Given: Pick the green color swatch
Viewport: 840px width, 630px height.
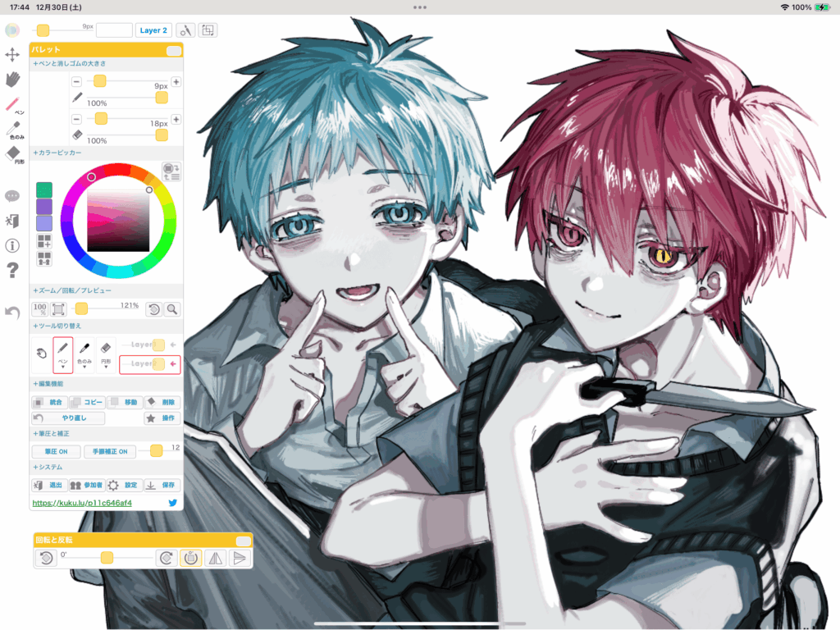Looking at the screenshot, I should click(x=44, y=189).
